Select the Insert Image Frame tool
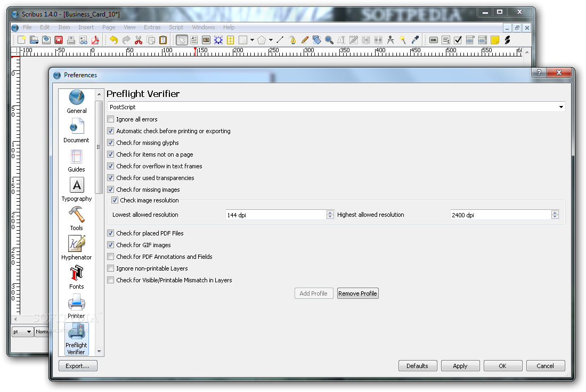The width and height of the screenshot is (586, 392). click(206, 40)
